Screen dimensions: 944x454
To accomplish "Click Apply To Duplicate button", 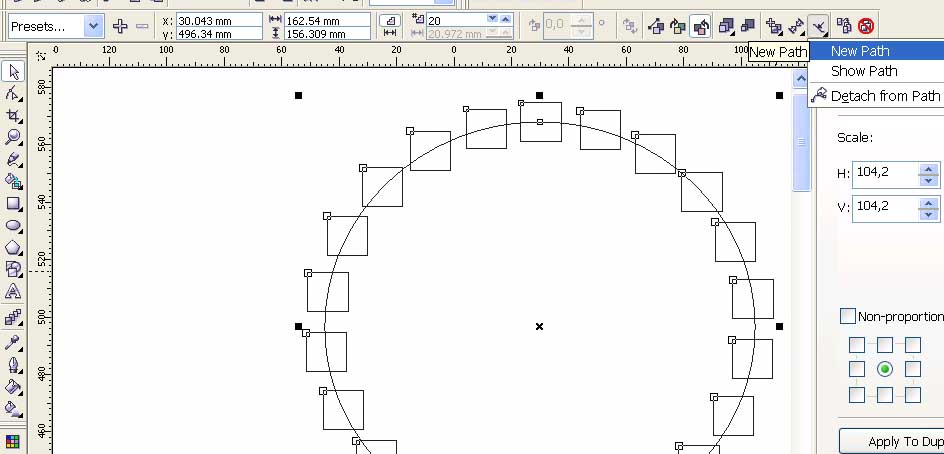I will (892, 442).
